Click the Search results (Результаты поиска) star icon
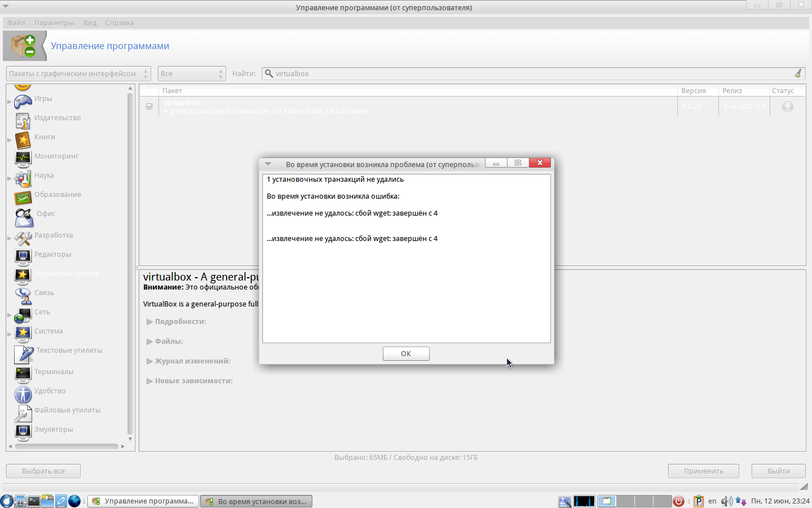Image resolution: width=812 pixels, height=508 pixels. coord(23,277)
